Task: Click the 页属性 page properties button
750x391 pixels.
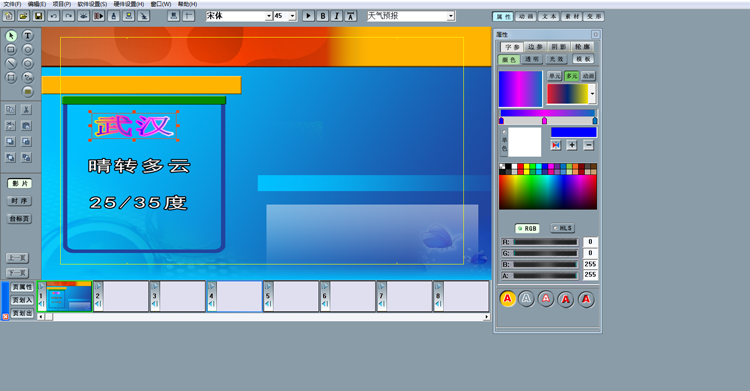Action: click(22, 287)
